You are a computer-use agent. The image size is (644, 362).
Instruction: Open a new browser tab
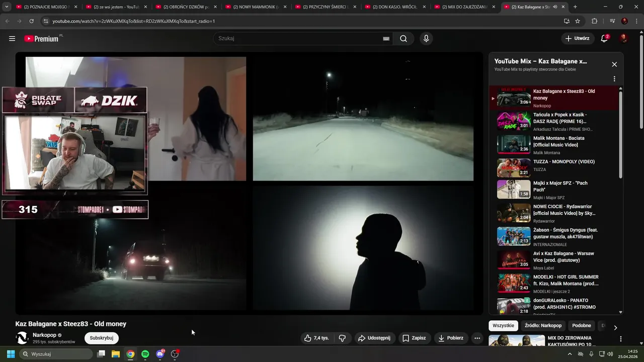click(575, 7)
